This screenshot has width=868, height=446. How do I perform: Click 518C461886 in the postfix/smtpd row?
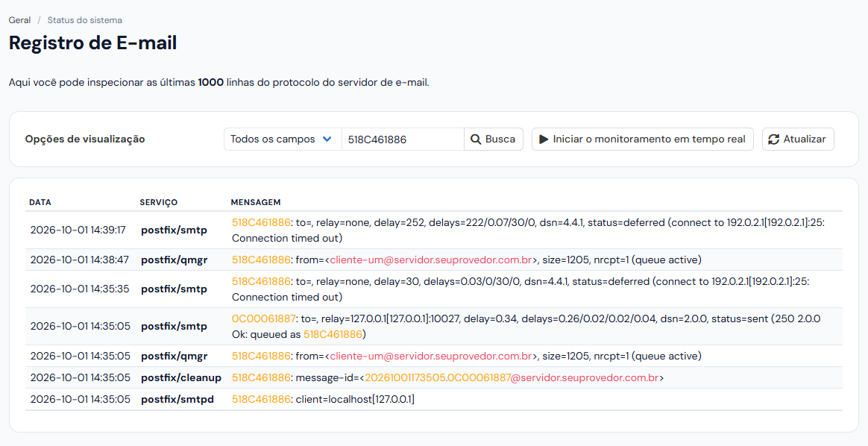(261, 400)
